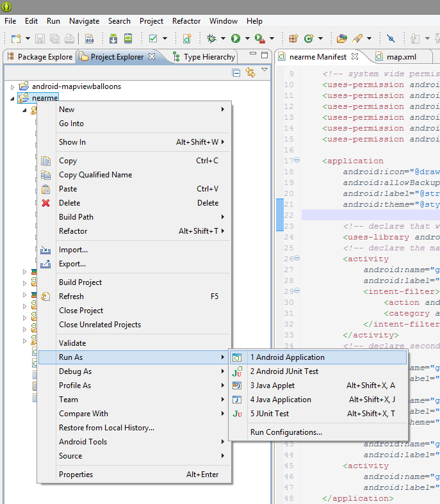
Task: Click the New Java Package icon
Action: [x=293, y=38]
